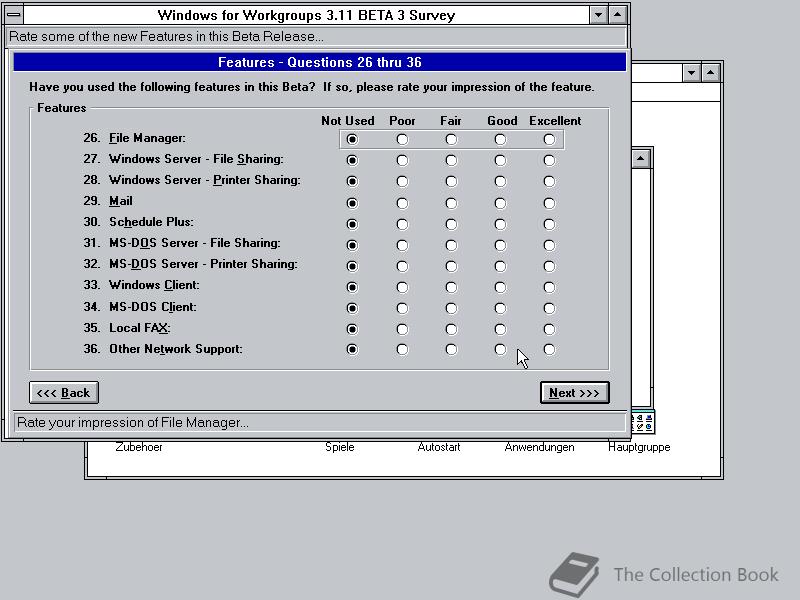Screen dimensions: 800x600
Task: Minimize the Program Manager window behind
Action: (691, 73)
